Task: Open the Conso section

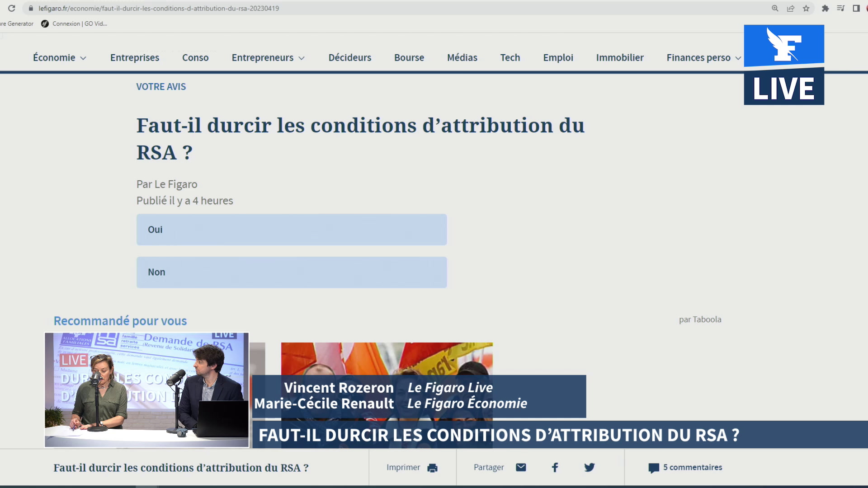Action: point(195,57)
